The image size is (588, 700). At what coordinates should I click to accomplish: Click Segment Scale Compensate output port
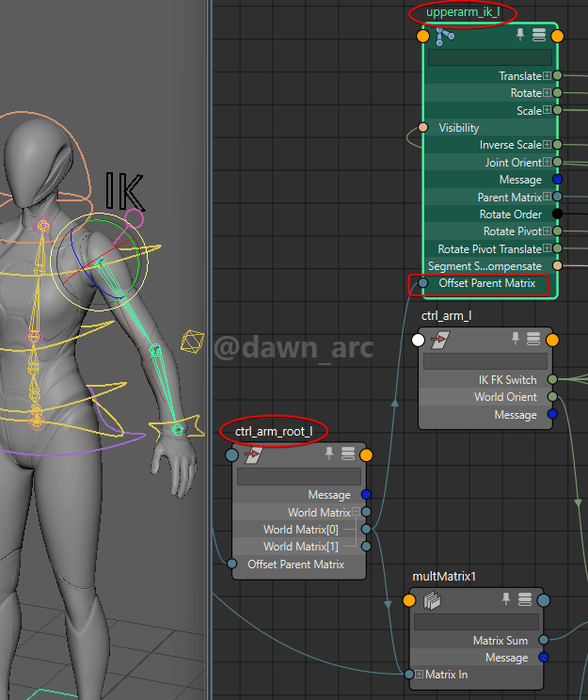557,265
